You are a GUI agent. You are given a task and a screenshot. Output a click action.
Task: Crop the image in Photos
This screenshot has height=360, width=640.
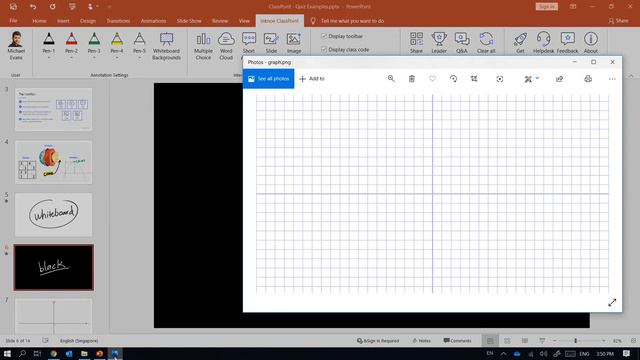pos(474,78)
